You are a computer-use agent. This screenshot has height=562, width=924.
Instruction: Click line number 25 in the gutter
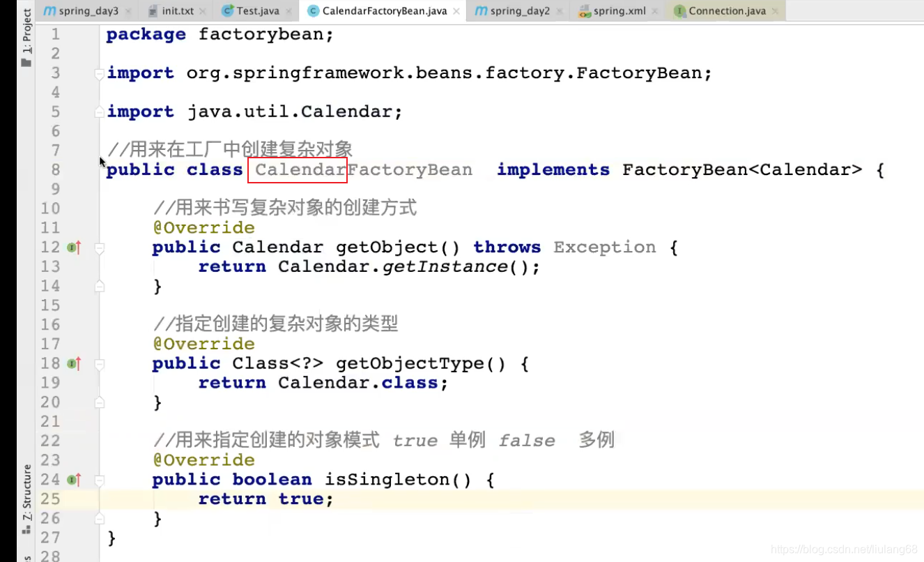[50, 499]
